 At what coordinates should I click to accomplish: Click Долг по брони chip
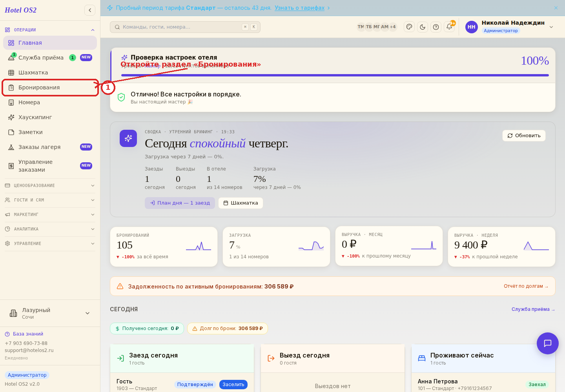coord(228,328)
